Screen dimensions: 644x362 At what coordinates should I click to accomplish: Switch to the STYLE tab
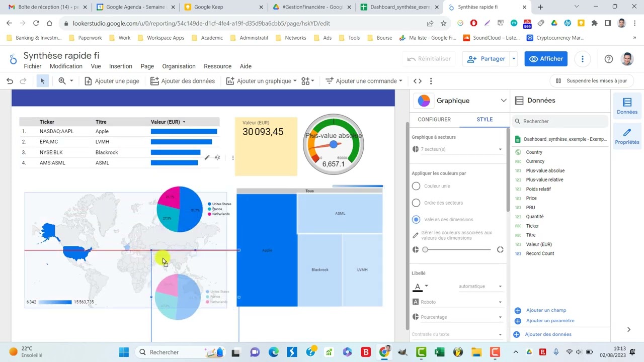(485, 119)
